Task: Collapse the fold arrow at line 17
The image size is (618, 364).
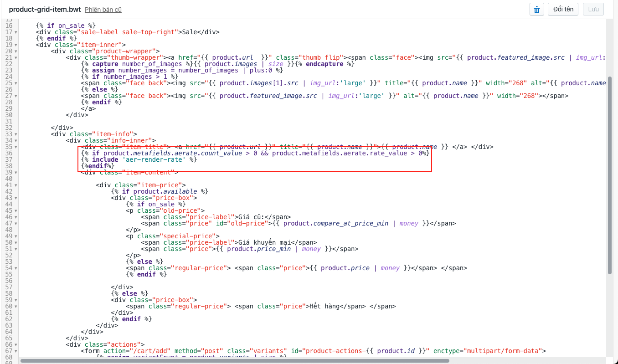Action: pyautogui.click(x=15, y=32)
